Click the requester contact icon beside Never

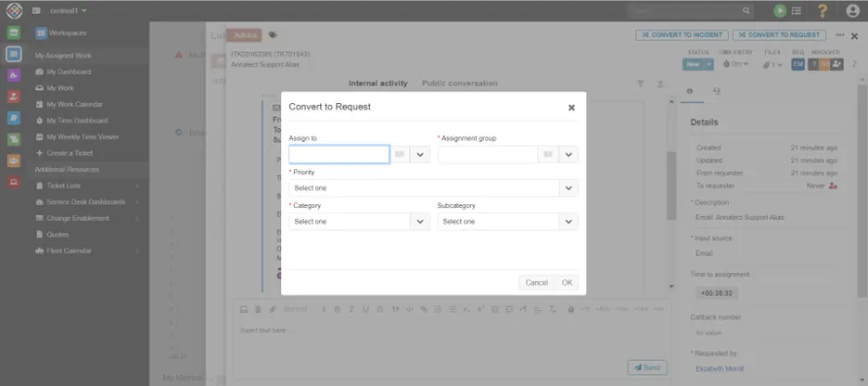pyautogui.click(x=833, y=187)
